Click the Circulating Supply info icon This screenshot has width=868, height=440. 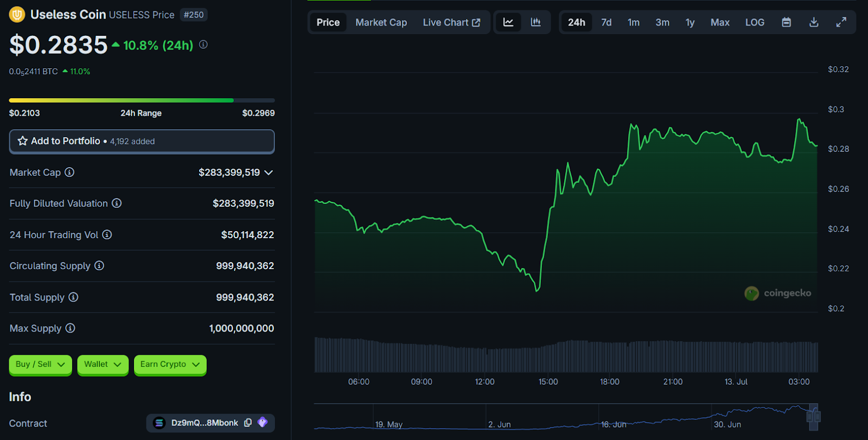(99, 265)
